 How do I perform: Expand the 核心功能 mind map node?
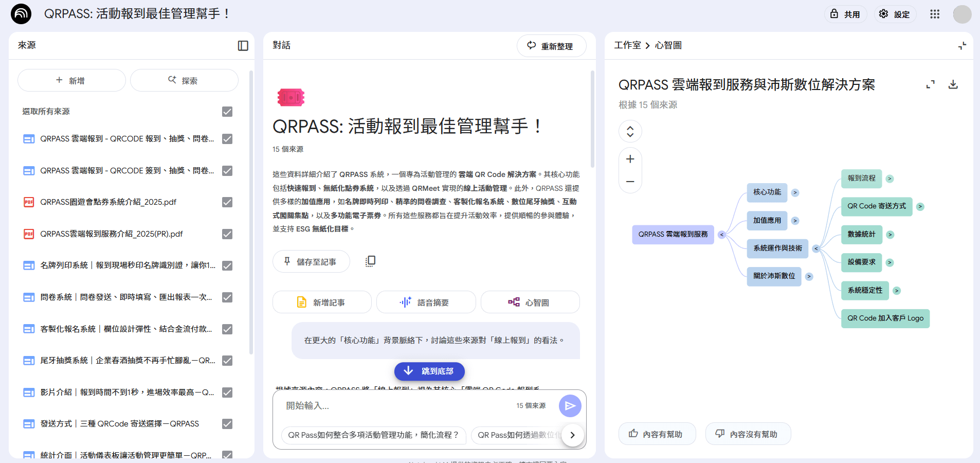pyautogui.click(x=795, y=192)
